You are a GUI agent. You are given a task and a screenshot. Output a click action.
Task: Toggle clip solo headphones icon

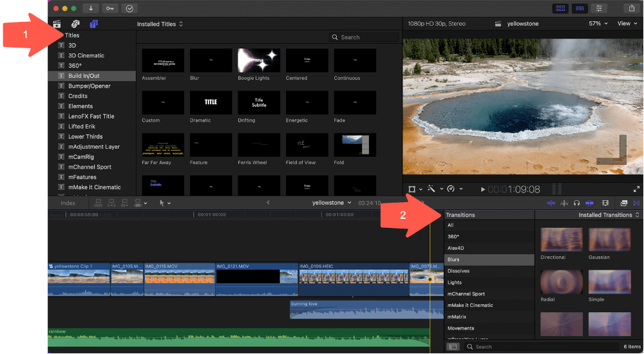(576, 203)
